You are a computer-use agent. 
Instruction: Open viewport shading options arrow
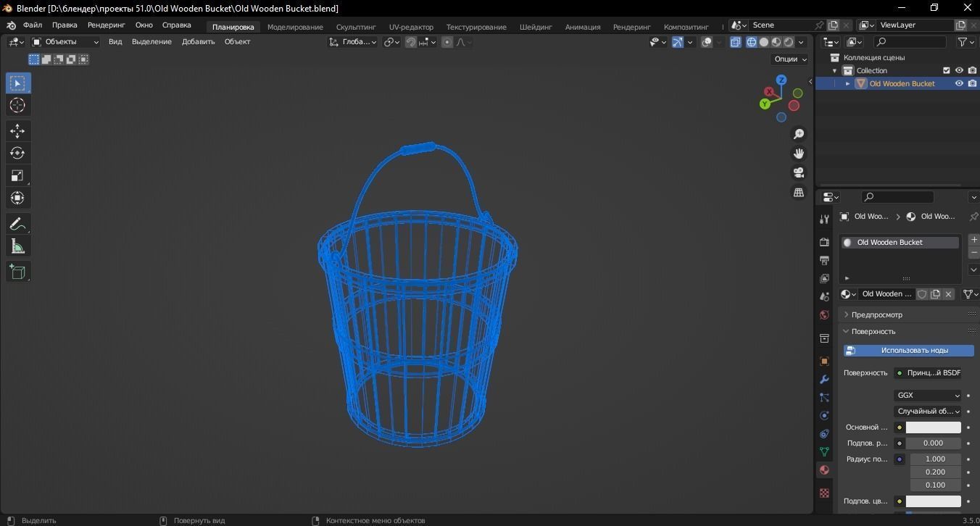point(802,42)
